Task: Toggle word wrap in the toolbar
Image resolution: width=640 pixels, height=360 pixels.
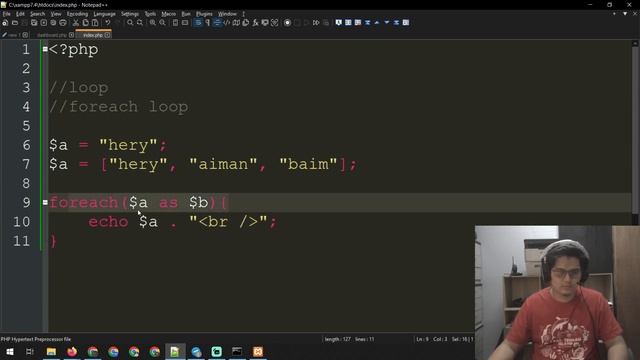Action: pos(198,23)
